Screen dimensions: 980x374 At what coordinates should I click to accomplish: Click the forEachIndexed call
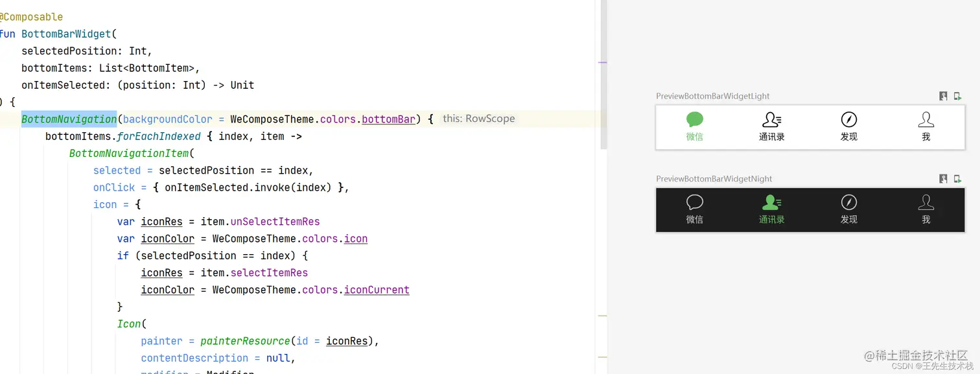coord(159,136)
